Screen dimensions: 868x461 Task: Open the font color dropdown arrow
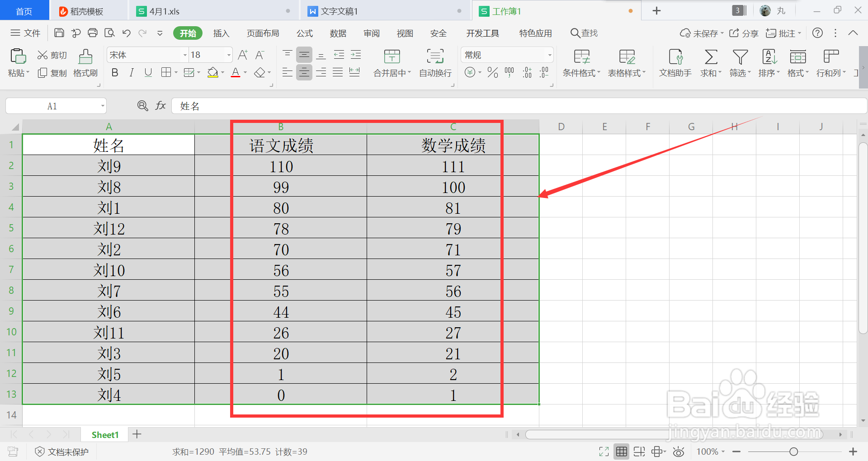[245, 72]
